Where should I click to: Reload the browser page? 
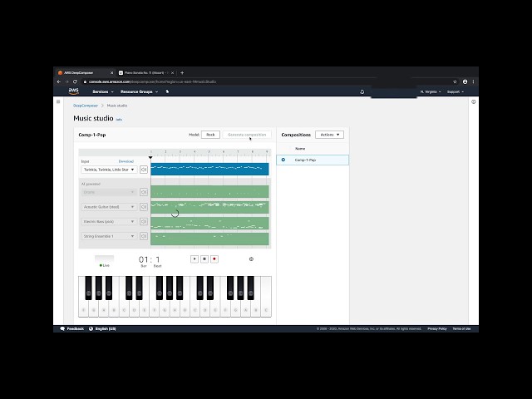pyautogui.click(x=75, y=81)
